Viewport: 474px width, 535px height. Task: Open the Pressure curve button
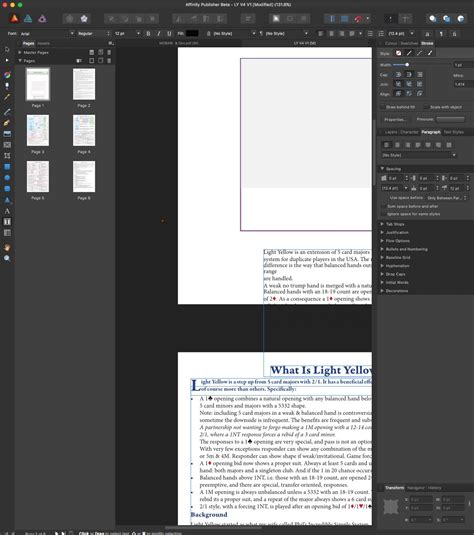[450, 119]
